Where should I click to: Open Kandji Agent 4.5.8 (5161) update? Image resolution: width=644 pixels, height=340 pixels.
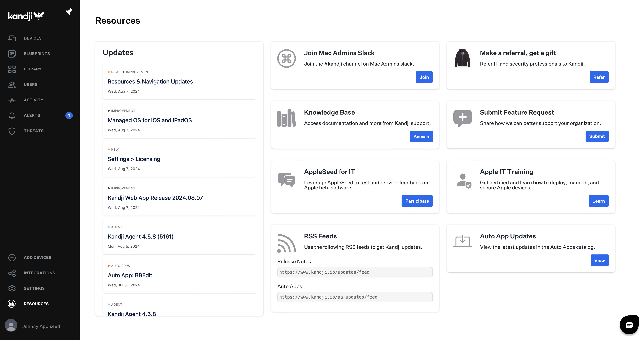(x=141, y=236)
